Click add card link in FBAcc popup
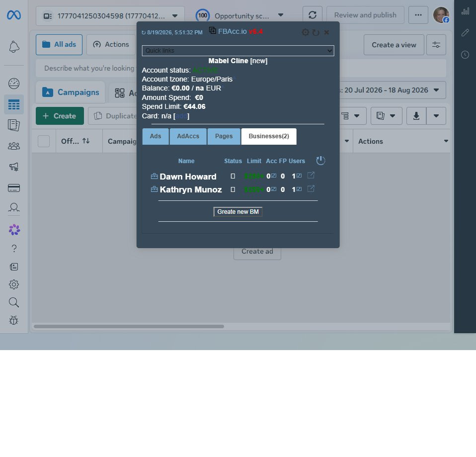The height and width of the screenshot is (457, 476). [181, 116]
